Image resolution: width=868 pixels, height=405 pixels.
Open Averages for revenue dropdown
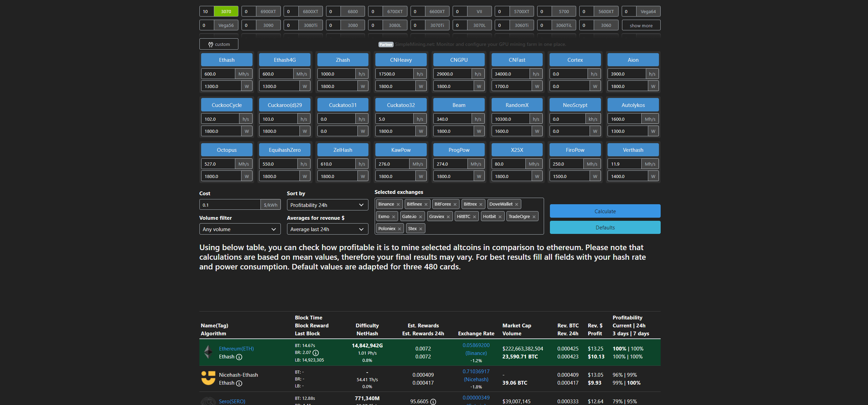pos(327,229)
